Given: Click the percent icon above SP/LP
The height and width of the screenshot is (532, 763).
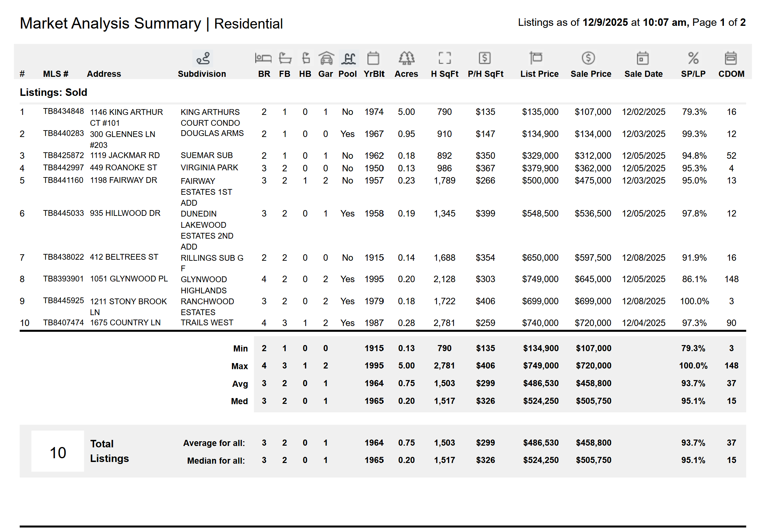Looking at the screenshot, I should tap(693, 58).
